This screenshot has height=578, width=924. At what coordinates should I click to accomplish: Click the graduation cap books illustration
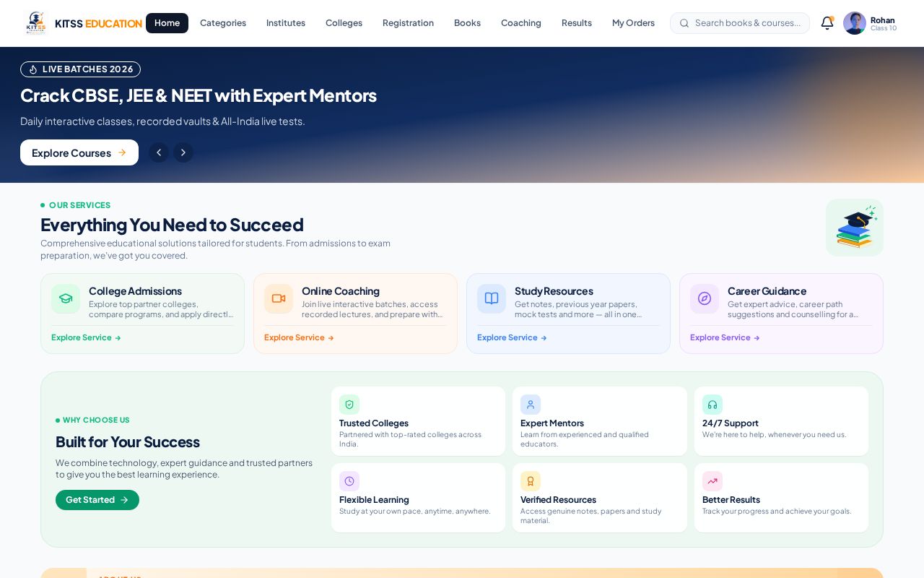[855, 228]
